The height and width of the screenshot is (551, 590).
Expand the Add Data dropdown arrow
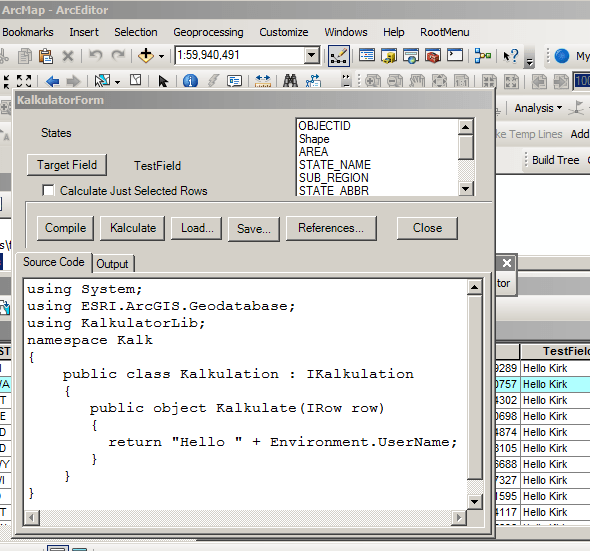point(161,57)
